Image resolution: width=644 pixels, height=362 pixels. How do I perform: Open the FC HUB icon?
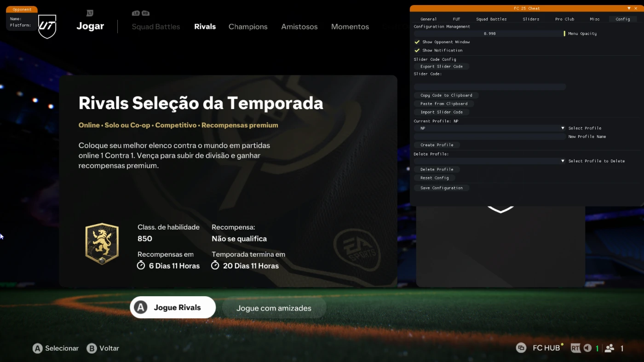tap(521, 348)
